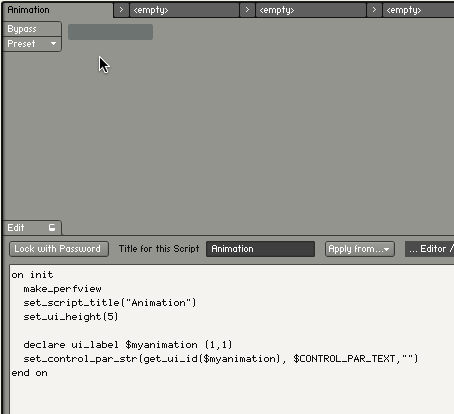Viewport: 454px width, 414px height.
Task: Open the third <empty> script slot
Action: pyautogui.click(x=418, y=10)
